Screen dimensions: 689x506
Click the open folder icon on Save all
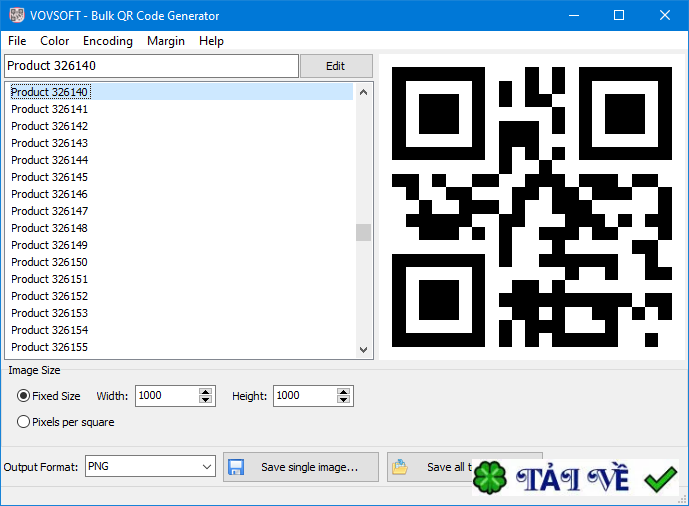coord(400,467)
